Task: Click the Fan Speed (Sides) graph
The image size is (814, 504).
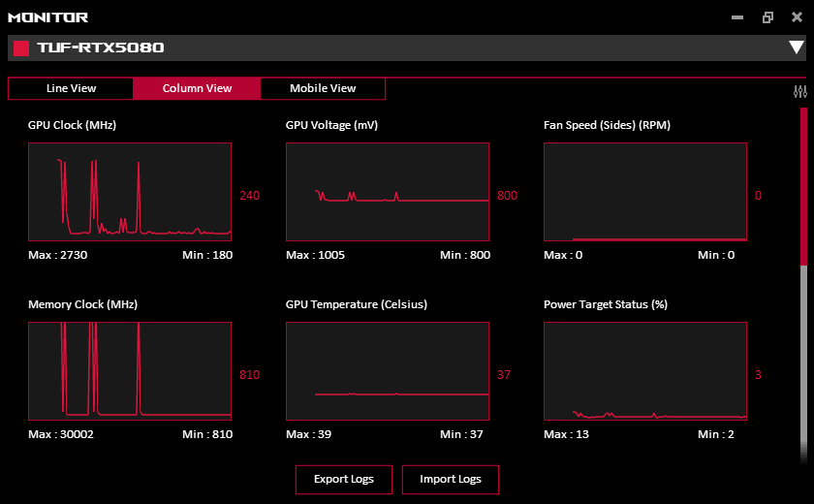Action: click(645, 192)
